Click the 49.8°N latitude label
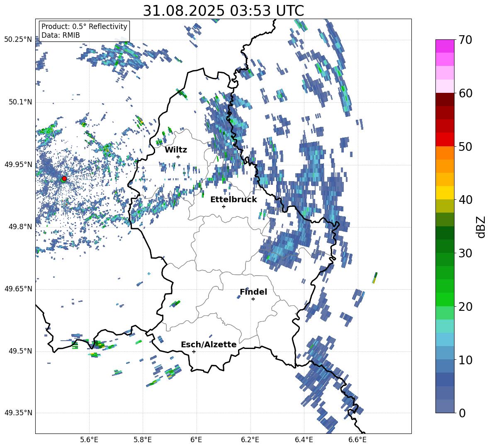 click(20, 227)
